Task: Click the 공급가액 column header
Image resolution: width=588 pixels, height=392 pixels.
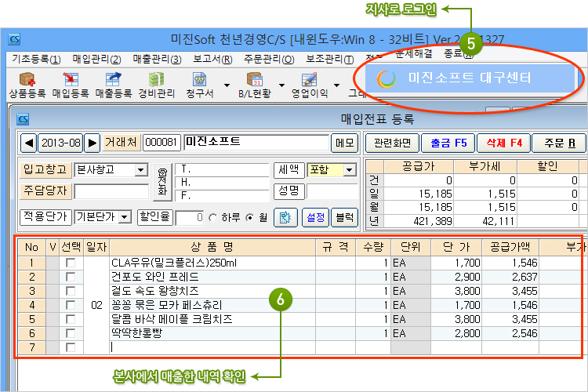Action: 510,247
